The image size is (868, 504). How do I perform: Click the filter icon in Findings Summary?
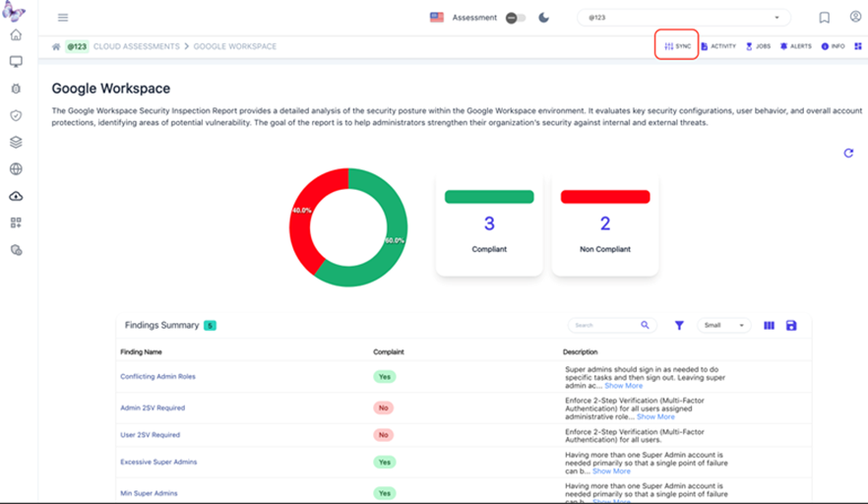coord(679,325)
